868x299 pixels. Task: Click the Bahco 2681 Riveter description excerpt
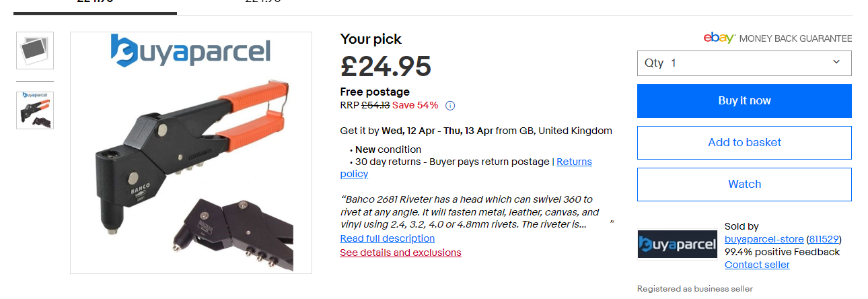tap(469, 211)
